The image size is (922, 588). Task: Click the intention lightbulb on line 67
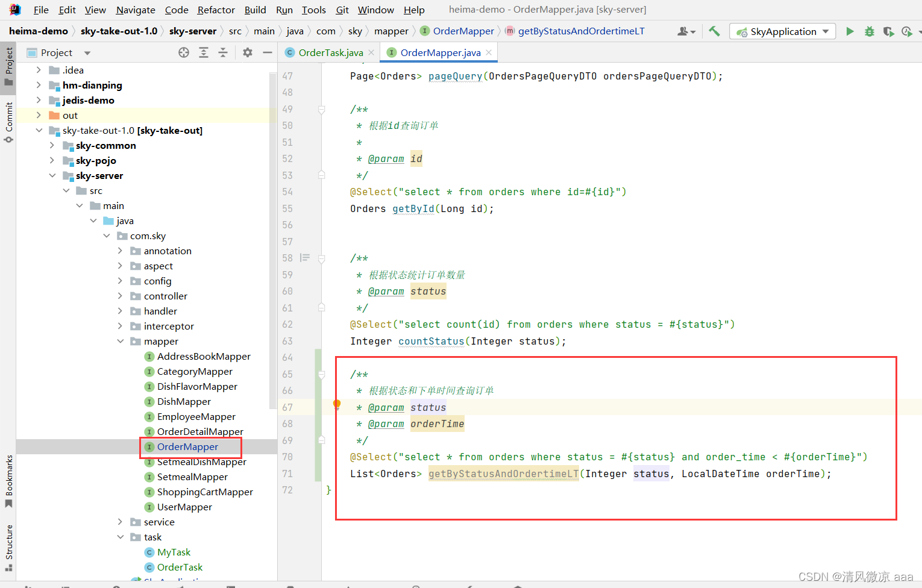click(x=337, y=404)
